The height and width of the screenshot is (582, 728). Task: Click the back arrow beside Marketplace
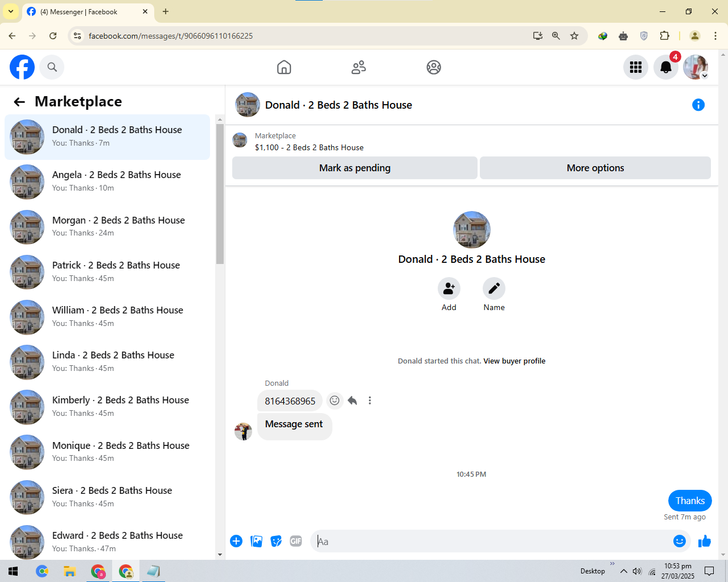pyautogui.click(x=19, y=102)
